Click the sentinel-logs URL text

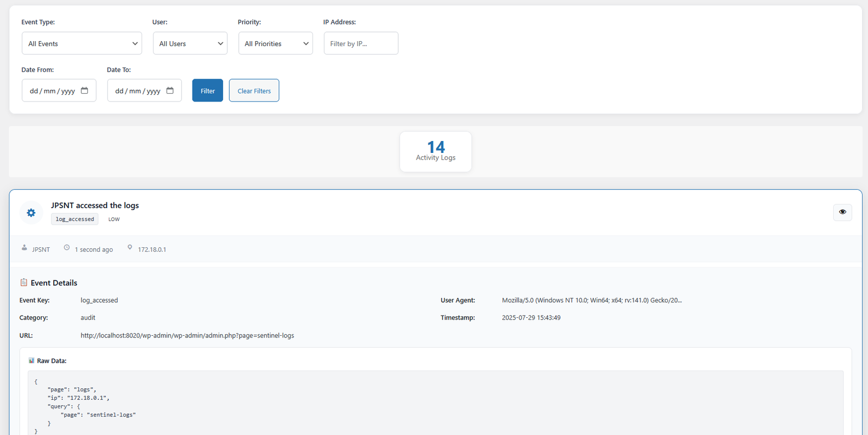pyautogui.click(x=187, y=336)
